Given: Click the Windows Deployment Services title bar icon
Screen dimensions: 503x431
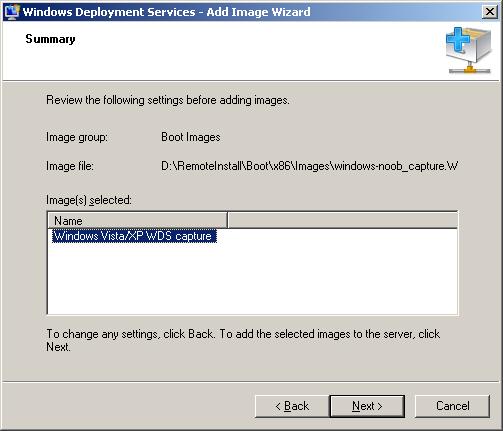Looking at the screenshot, I should click(12, 12).
